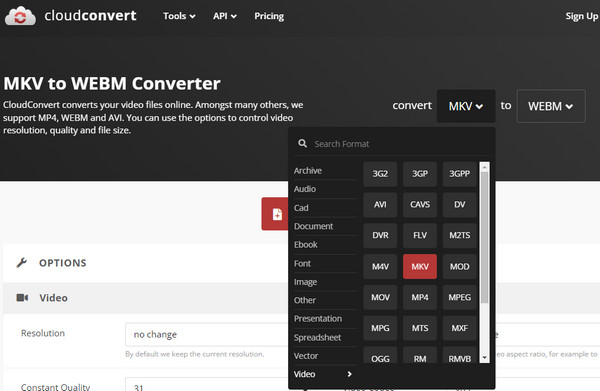This screenshot has width=600, height=391.
Task: Choose the 3G2 format
Action: [380, 174]
